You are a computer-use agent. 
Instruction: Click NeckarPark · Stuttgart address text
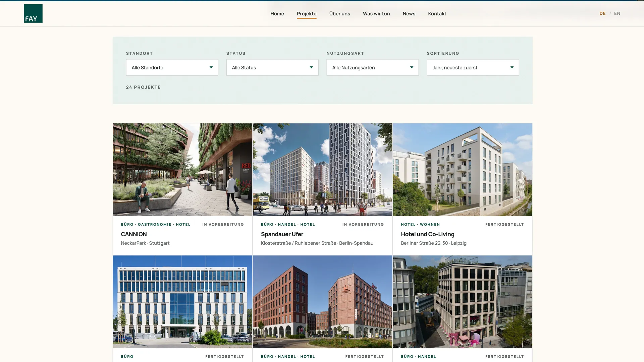145,243
